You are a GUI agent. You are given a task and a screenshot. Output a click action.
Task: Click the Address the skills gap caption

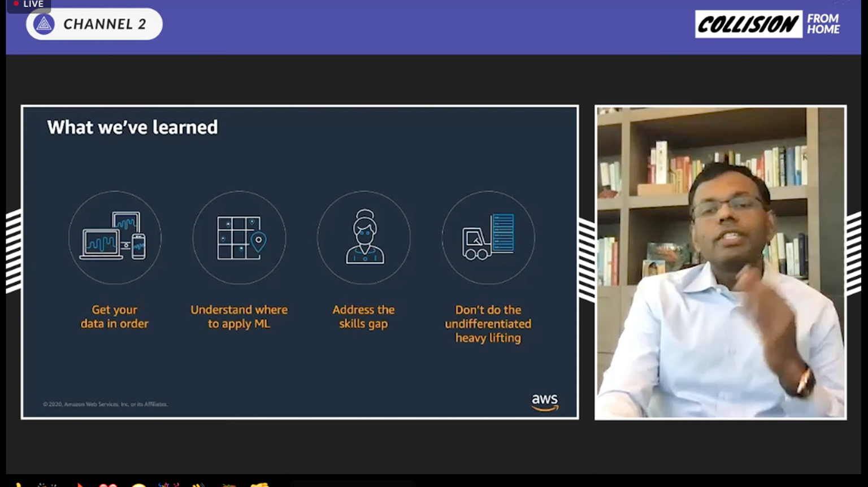tap(364, 316)
